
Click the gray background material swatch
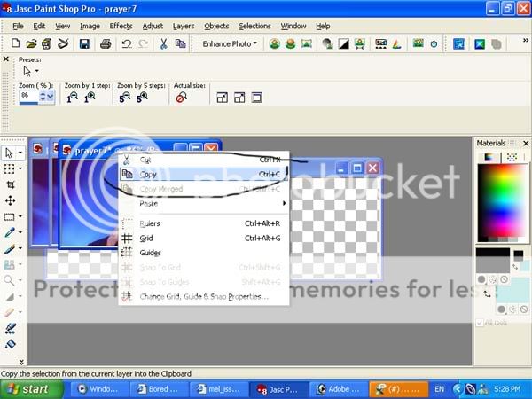(x=493, y=265)
